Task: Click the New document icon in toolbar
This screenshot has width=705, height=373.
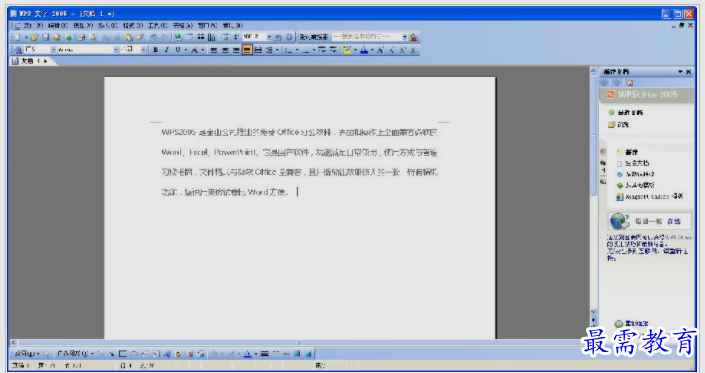Action: (17, 37)
